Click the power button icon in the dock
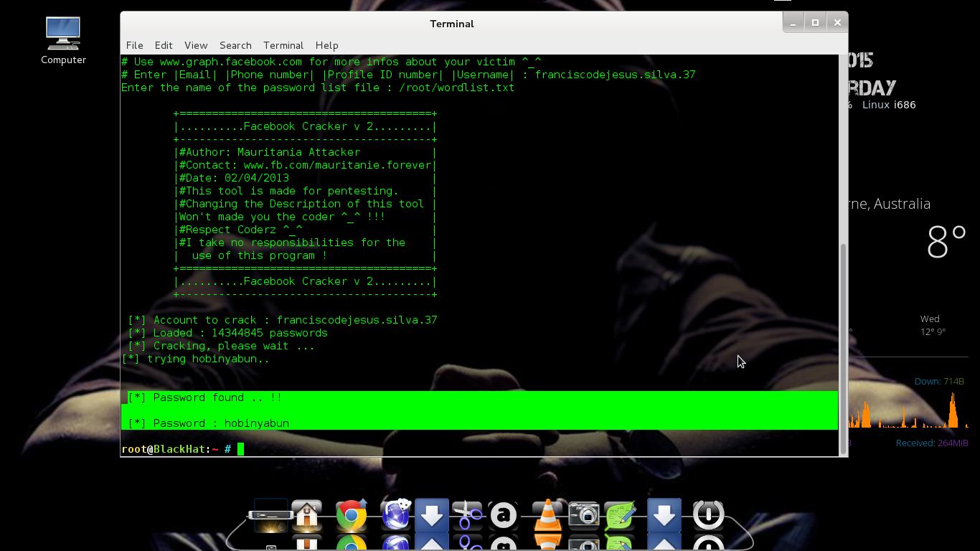Screen dimensions: 980x551 pos(709,515)
